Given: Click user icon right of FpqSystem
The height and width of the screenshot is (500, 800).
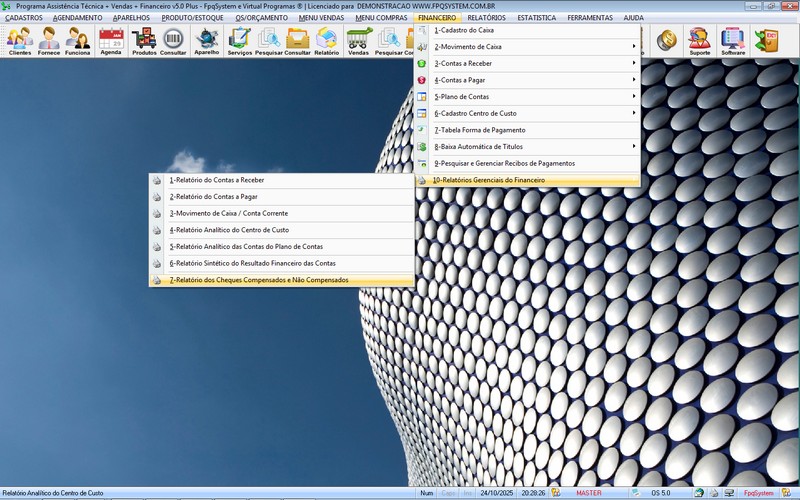Looking at the screenshot, I should (x=786, y=493).
